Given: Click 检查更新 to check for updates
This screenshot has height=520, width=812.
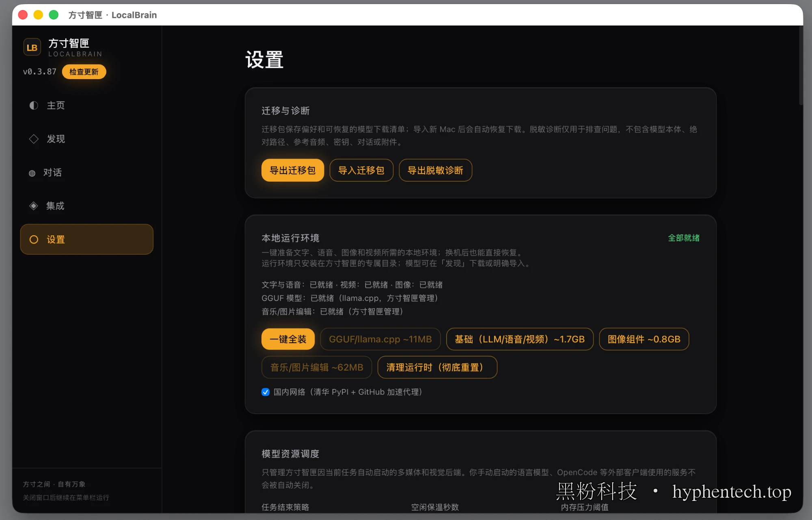Looking at the screenshot, I should [84, 72].
